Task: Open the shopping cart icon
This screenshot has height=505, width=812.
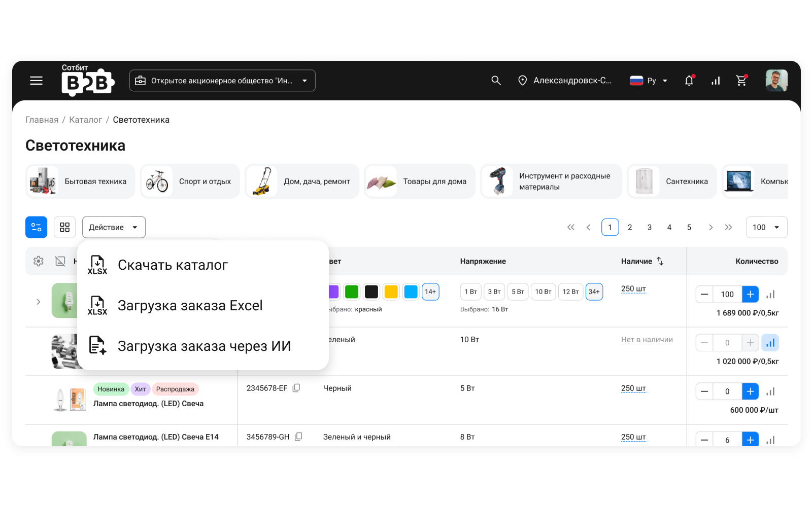Action: [741, 81]
